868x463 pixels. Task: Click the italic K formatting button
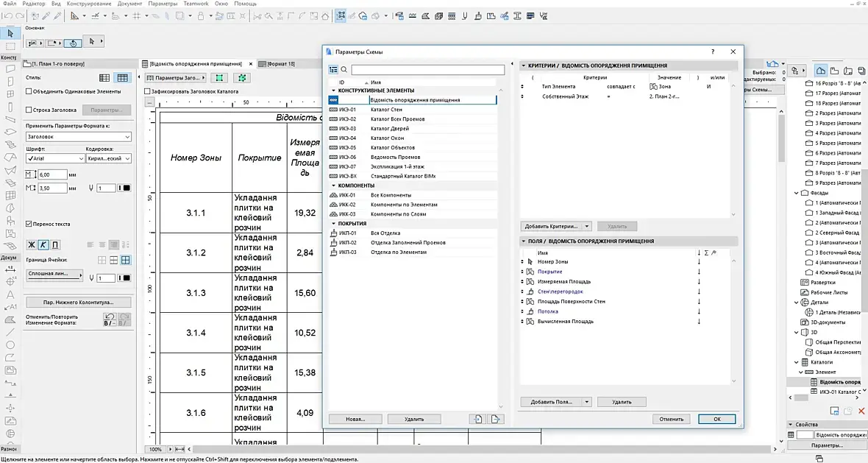pos(43,244)
